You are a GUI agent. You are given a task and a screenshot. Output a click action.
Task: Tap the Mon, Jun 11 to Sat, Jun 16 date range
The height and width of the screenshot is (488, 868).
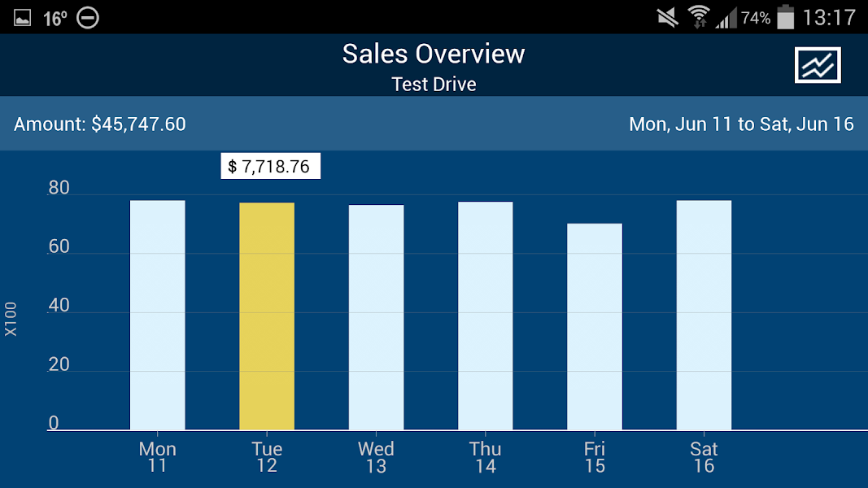(741, 124)
